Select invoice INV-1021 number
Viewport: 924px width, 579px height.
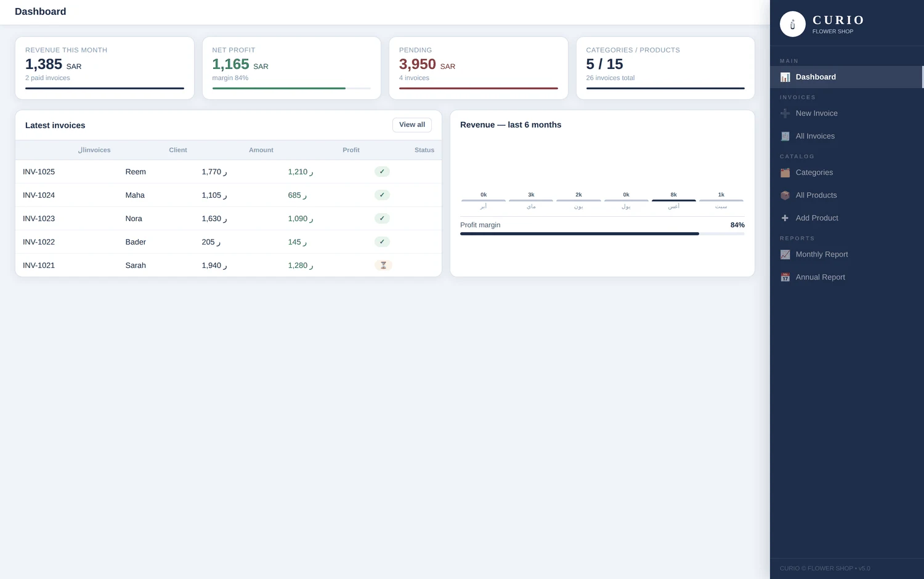[39, 265]
